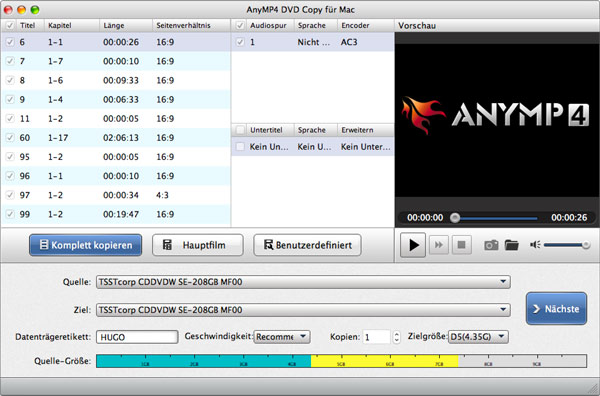Screen dimensions: 600x396
Task: Click the AnyMP4 preview video area
Action: 497,120
